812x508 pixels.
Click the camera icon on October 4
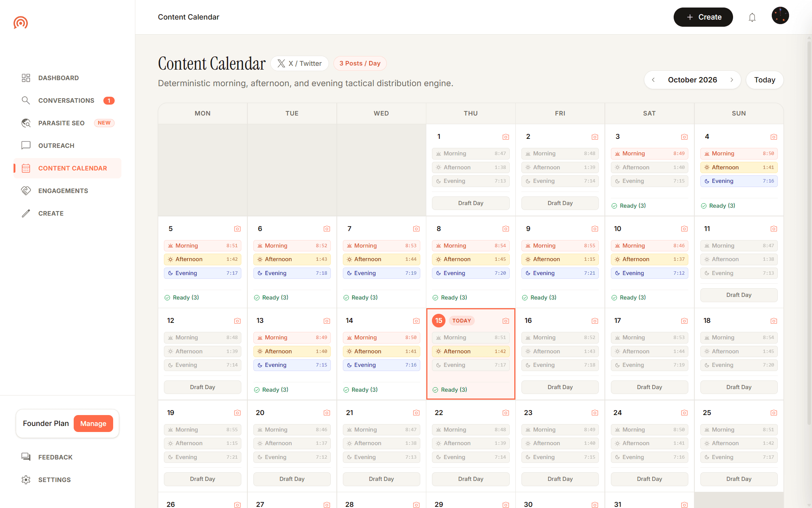pyautogui.click(x=774, y=137)
